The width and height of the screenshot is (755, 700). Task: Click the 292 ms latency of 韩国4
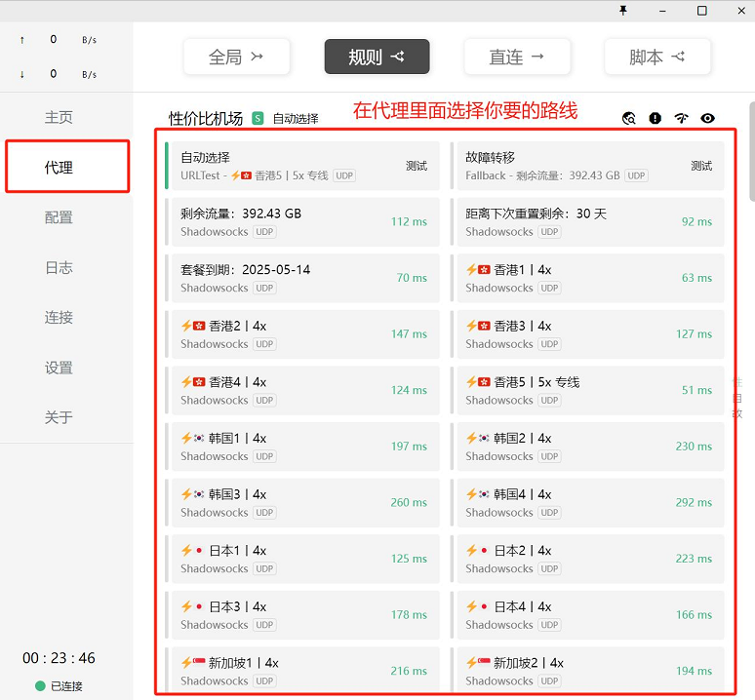694,503
